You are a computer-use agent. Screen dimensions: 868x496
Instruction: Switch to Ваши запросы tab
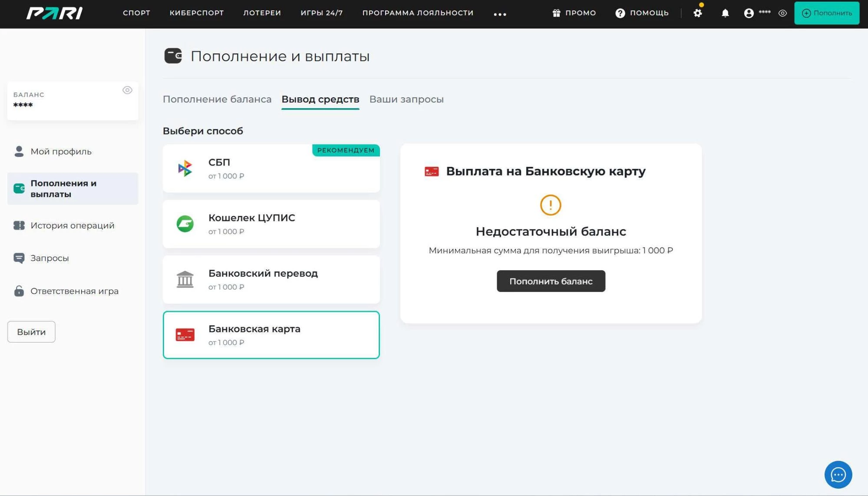pos(406,99)
